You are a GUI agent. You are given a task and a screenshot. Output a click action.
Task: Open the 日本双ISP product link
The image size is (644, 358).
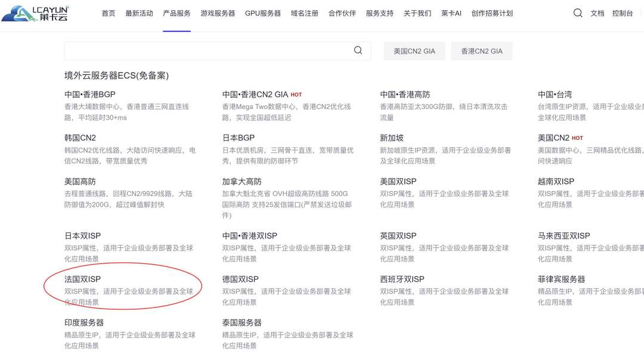pyautogui.click(x=82, y=236)
